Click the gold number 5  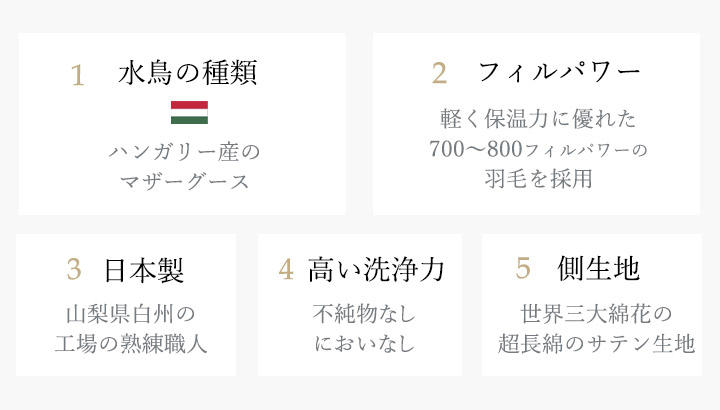(x=523, y=268)
